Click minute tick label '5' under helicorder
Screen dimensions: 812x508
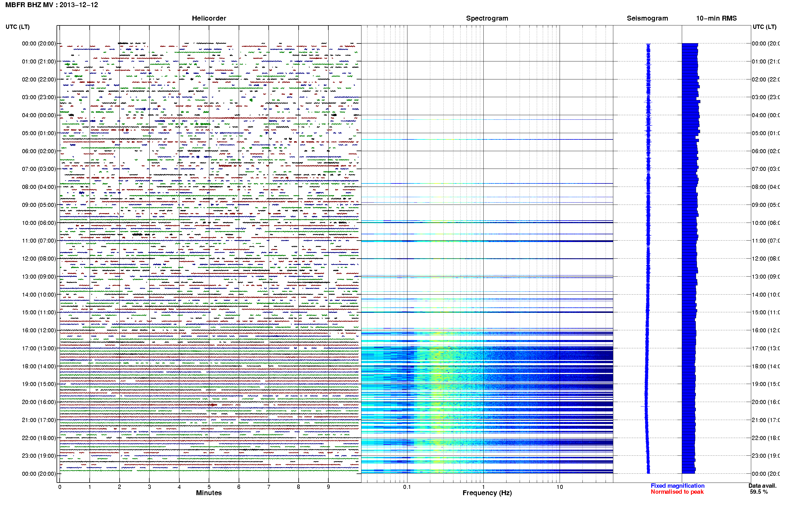point(209,487)
